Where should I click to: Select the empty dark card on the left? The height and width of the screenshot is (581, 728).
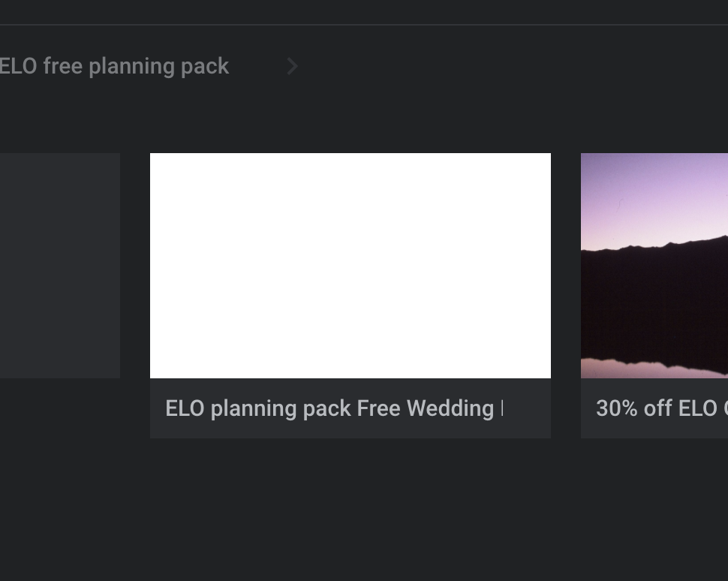tap(59, 265)
